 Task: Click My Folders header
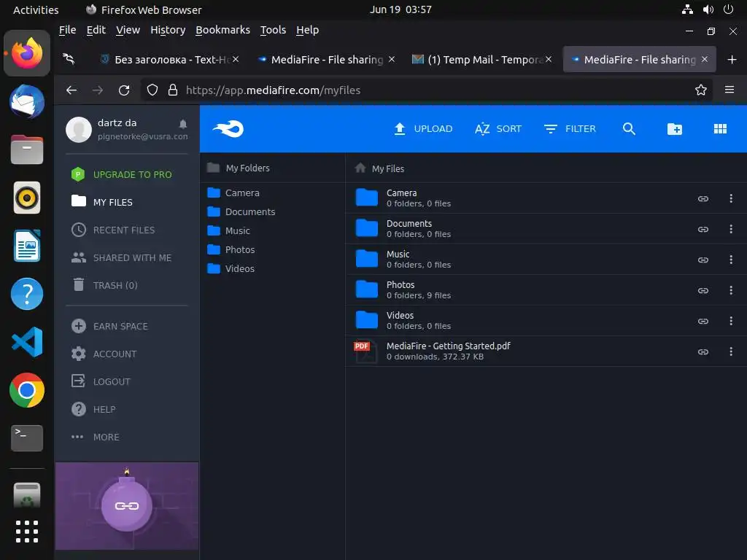click(239, 168)
